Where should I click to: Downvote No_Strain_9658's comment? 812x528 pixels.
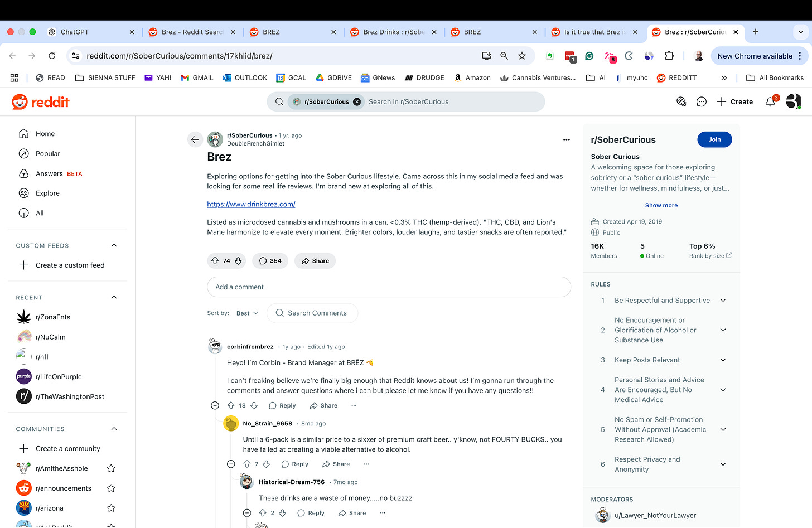click(x=267, y=464)
